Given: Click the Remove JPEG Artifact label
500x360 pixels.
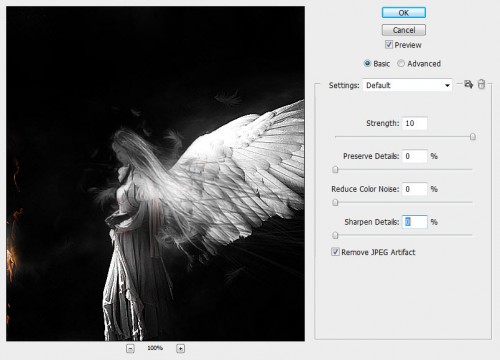Looking at the screenshot, I should tap(378, 252).
